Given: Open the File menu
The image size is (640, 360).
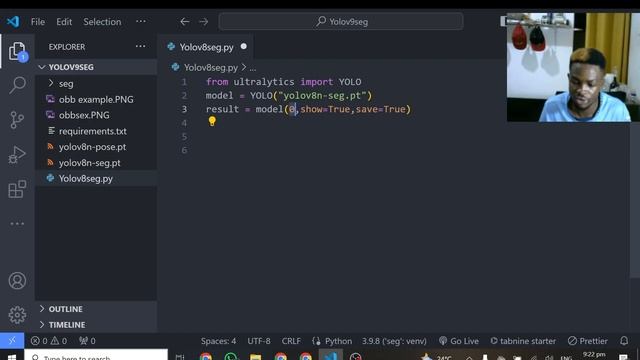Looking at the screenshot, I should (x=38, y=22).
